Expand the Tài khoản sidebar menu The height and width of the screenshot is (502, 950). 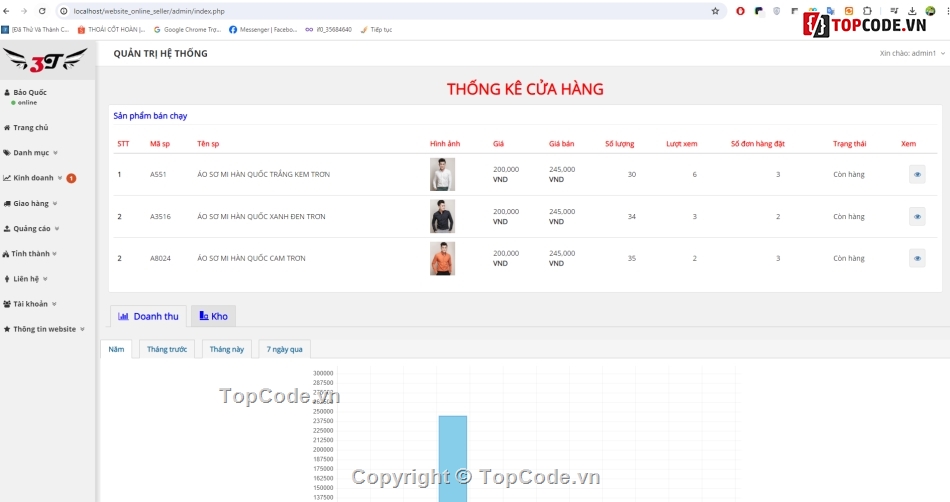click(30, 304)
